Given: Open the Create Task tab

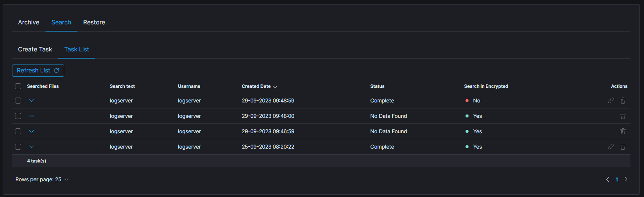Looking at the screenshot, I should [35, 50].
